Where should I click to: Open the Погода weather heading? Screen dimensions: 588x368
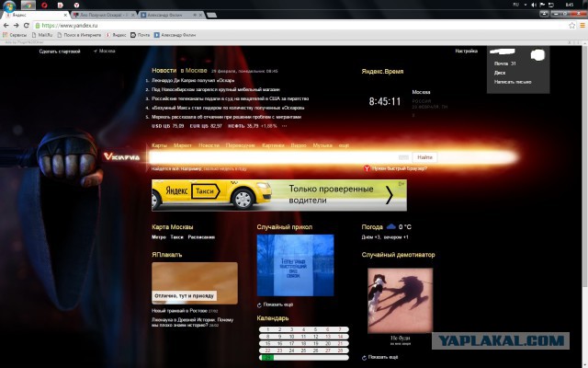coord(372,227)
